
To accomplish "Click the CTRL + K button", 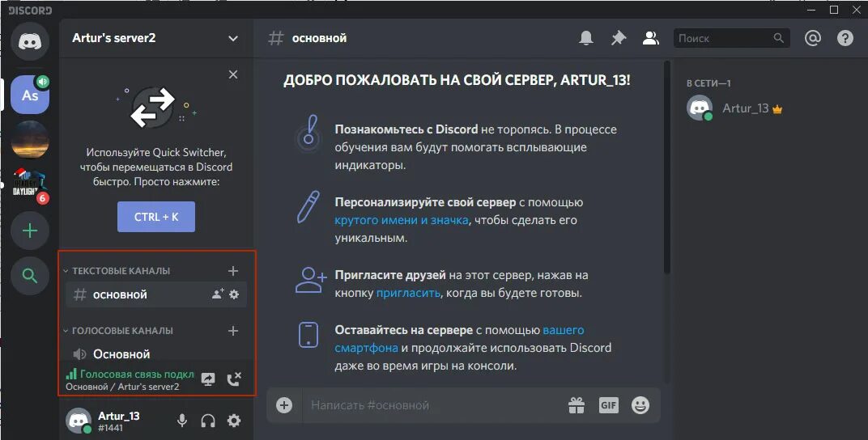I will point(156,217).
